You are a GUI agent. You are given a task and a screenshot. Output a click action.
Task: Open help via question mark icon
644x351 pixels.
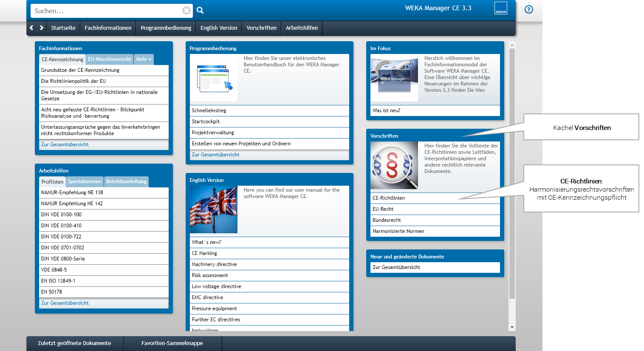point(528,9)
